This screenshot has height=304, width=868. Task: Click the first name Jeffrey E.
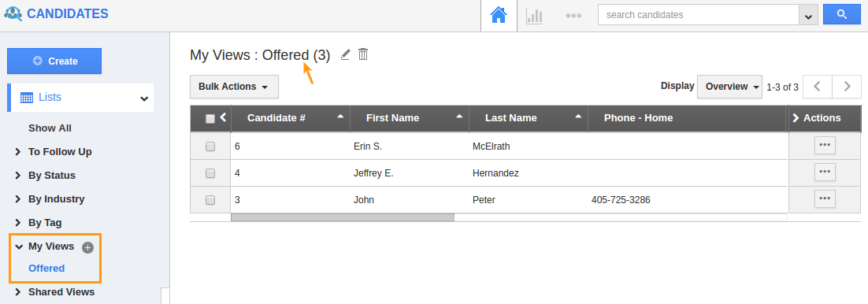pyautogui.click(x=373, y=173)
